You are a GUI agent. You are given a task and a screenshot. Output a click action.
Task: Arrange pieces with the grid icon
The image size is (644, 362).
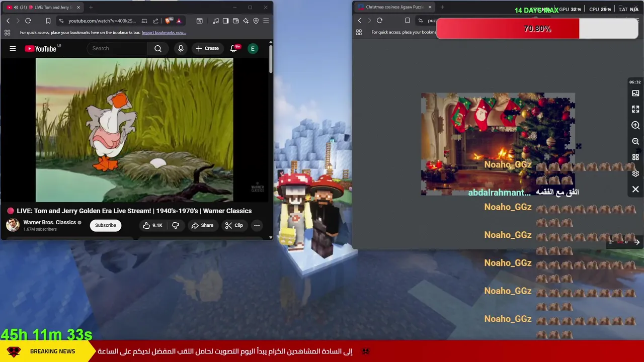coord(635,157)
